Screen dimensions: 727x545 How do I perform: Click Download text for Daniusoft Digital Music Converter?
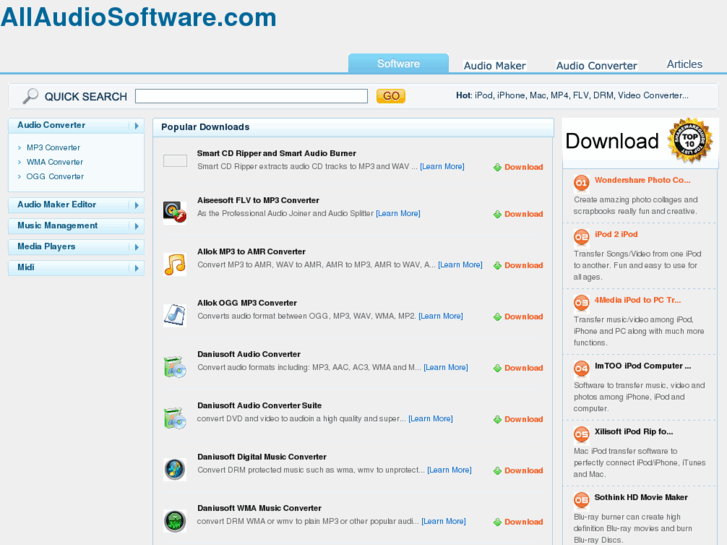[523, 471]
